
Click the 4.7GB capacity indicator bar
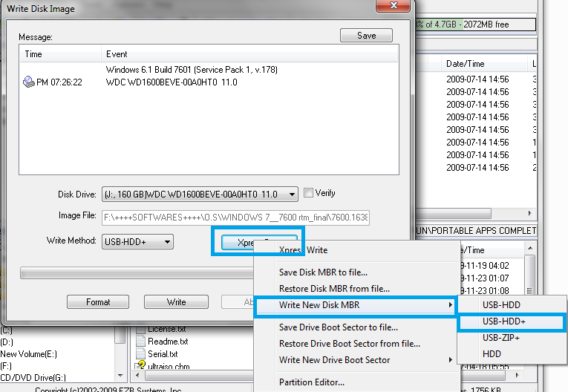pyautogui.click(x=475, y=24)
